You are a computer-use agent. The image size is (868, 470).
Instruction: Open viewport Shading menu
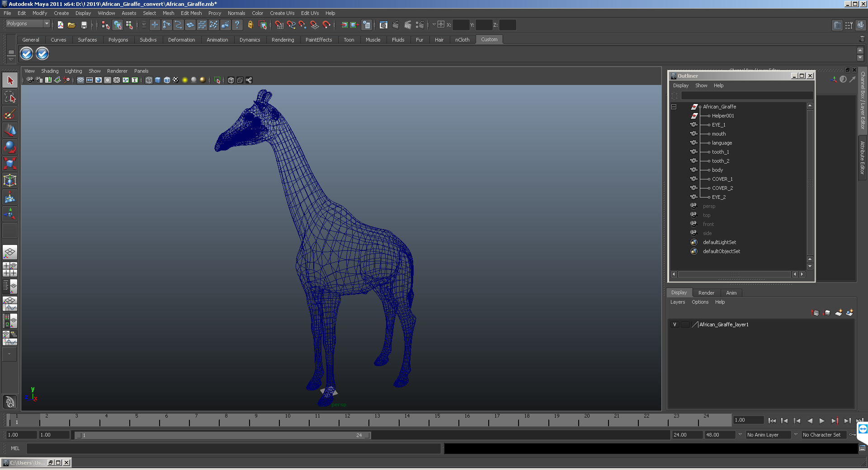coord(50,71)
